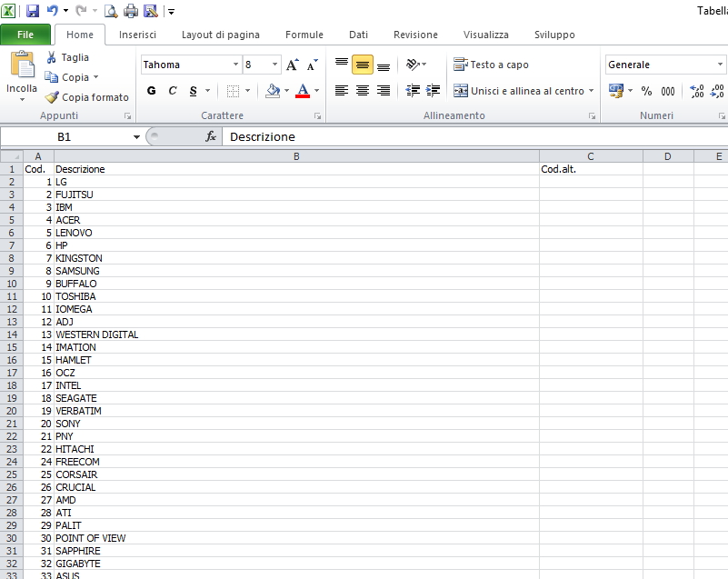728x579 pixels.
Task: Select column B header
Action: click(296, 156)
